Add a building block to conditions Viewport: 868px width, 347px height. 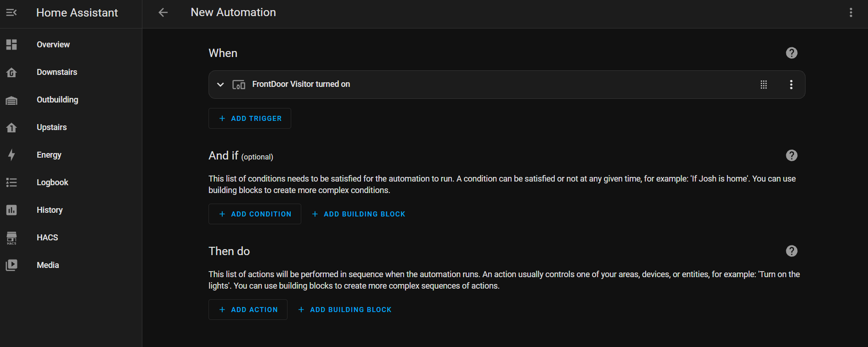pyautogui.click(x=359, y=214)
